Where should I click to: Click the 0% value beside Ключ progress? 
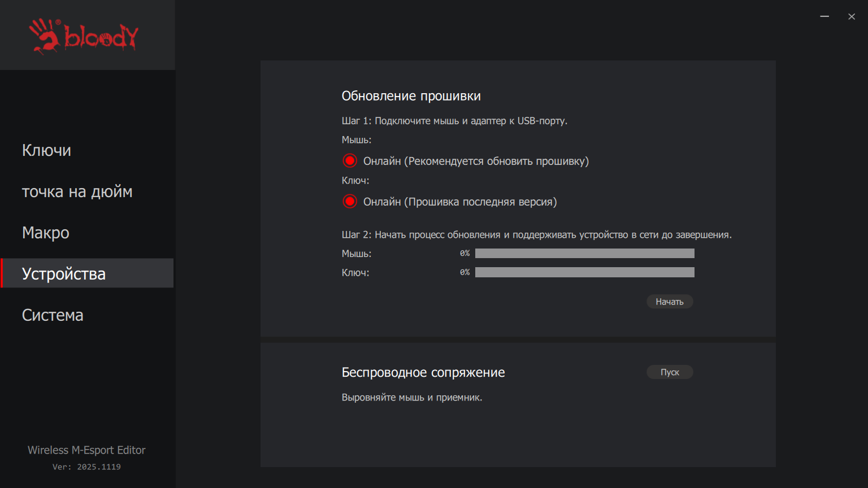click(x=465, y=272)
